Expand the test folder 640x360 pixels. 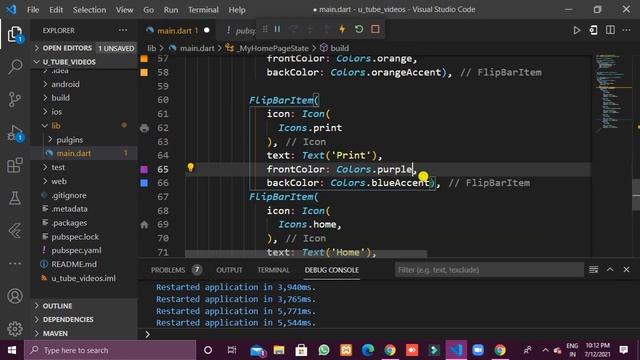[x=58, y=167]
